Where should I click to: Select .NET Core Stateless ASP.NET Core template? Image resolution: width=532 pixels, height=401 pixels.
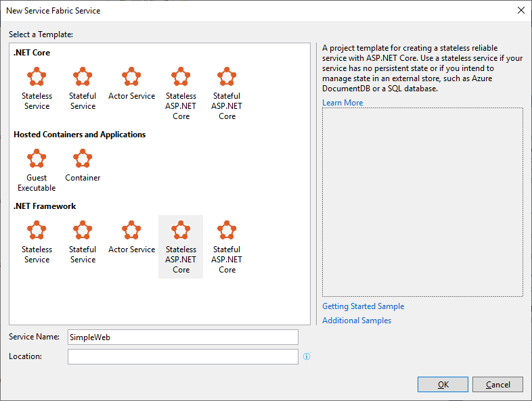coord(181,93)
